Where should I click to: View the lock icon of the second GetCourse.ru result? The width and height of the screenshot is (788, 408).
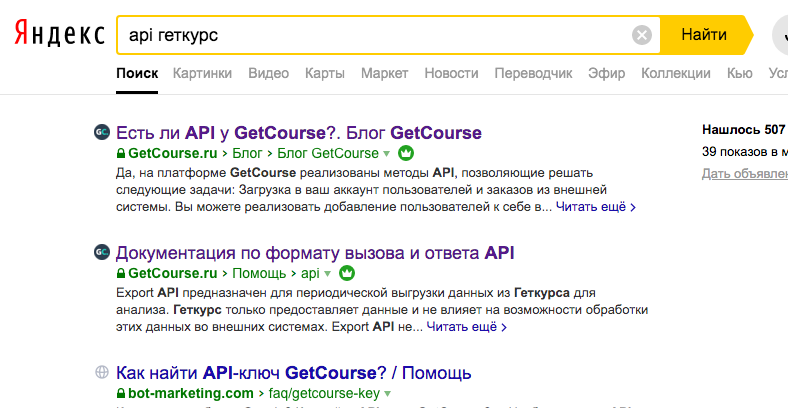point(121,273)
